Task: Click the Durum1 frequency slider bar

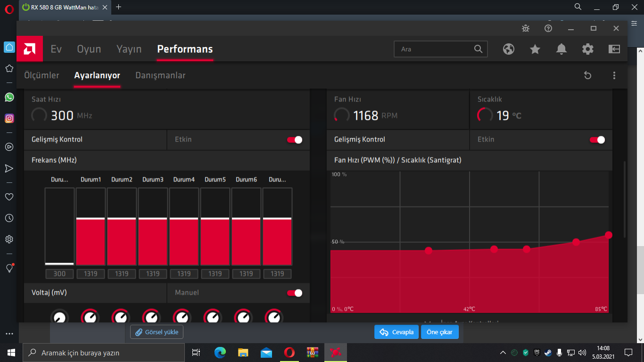Action: coord(91,226)
